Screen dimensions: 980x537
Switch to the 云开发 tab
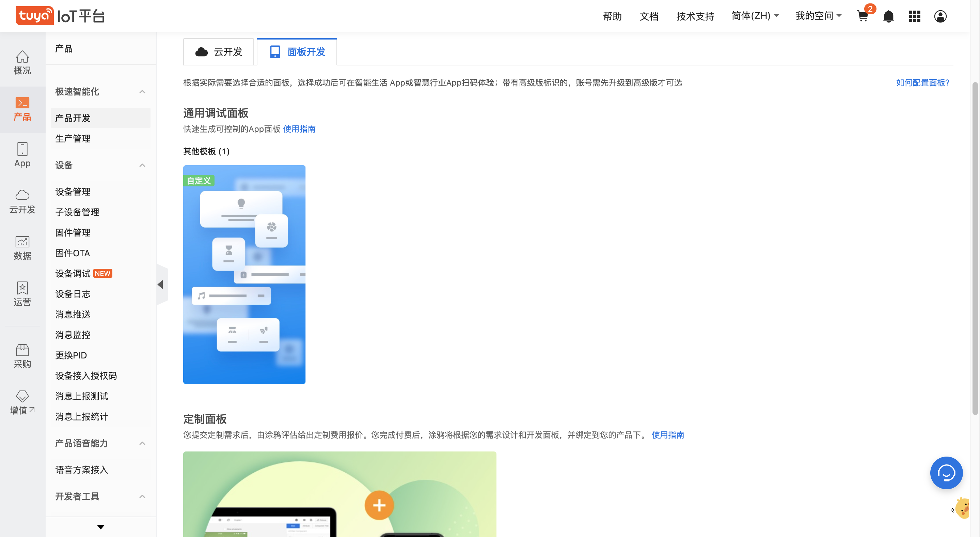(218, 52)
